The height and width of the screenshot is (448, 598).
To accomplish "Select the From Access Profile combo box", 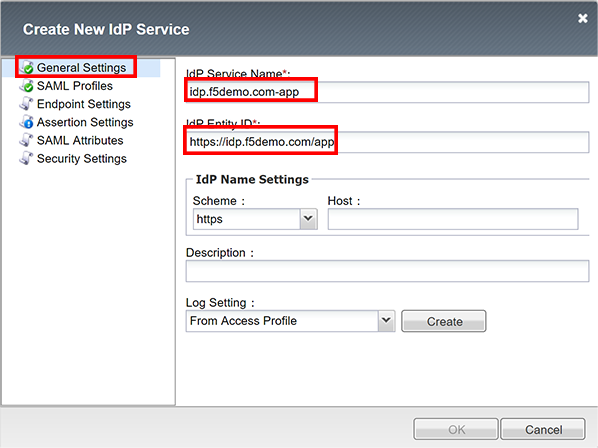I will pyautogui.click(x=290, y=321).
